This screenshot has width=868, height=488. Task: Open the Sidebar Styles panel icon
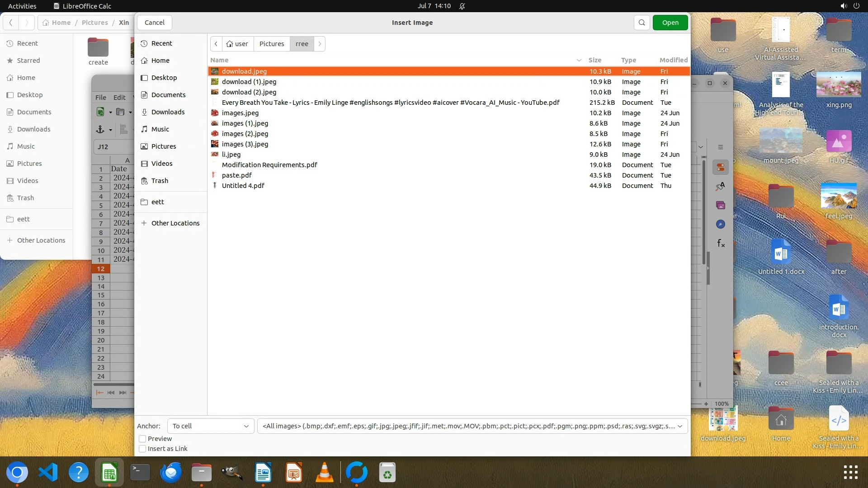(721, 186)
